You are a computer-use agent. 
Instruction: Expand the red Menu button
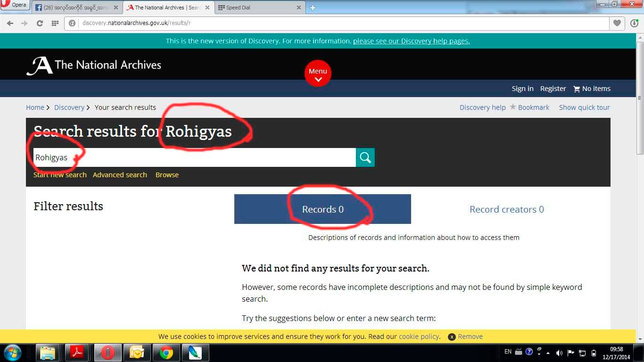click(318, 74)
